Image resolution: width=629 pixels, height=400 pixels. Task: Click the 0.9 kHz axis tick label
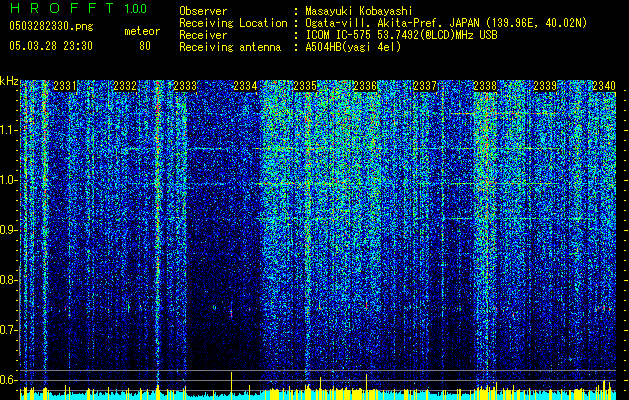click(x=9, y=230)
